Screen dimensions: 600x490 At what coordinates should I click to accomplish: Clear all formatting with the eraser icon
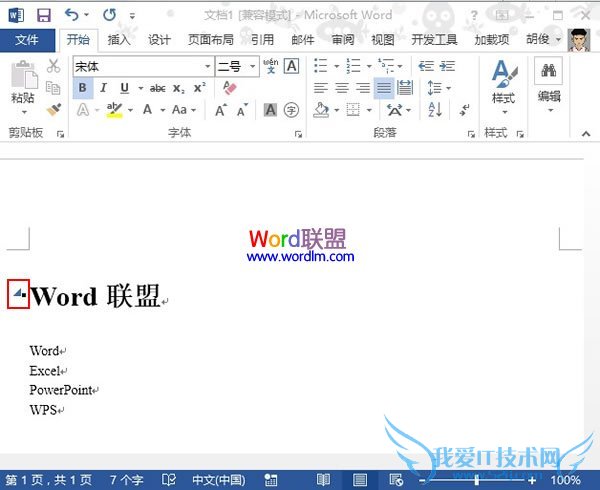230,88
